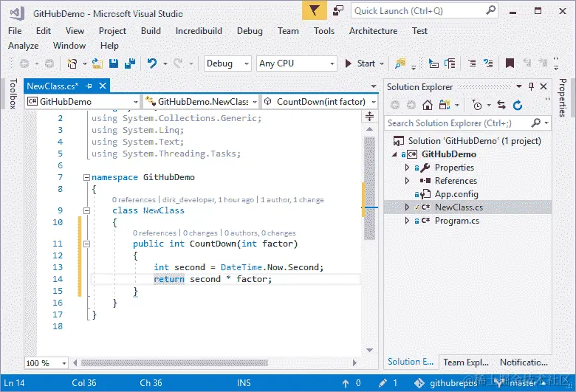Click the Pending Changes Filter clock icon
The width and height of the screenshot is (576, 392).
[477, 106]
